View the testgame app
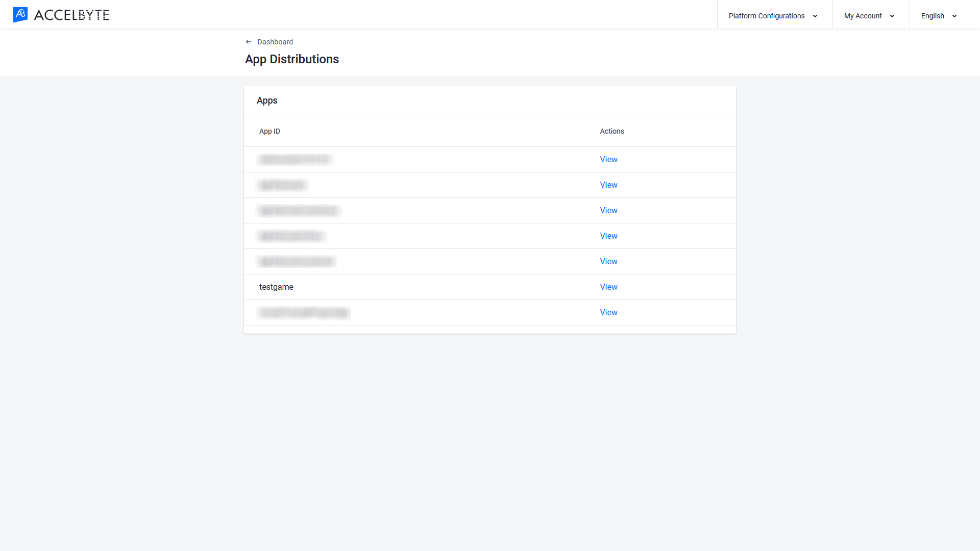The height and width of the screenshot is (551, 980). click(x=608, y=287)
